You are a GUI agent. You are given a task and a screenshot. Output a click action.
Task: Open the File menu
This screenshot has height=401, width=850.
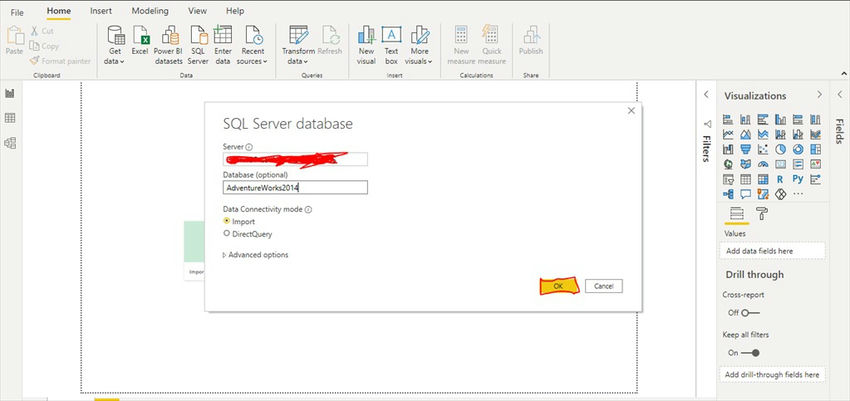point(17,12)
